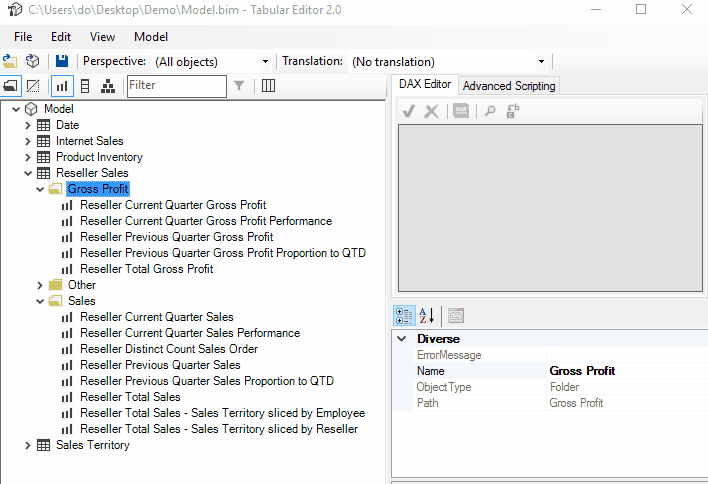708x484 pixels.
Task: Select Sales Territory sliced by Reseller measure
Action: (x=219, y=429)
